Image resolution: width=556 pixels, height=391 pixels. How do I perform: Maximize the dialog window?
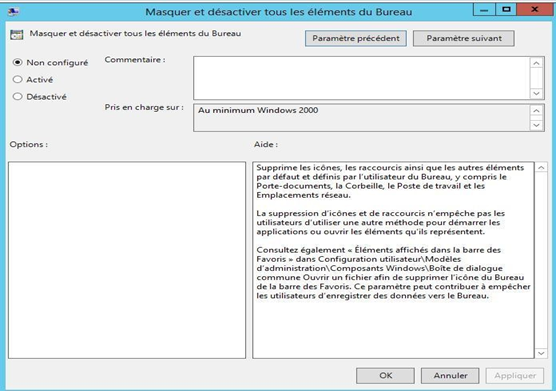(506, 10)
